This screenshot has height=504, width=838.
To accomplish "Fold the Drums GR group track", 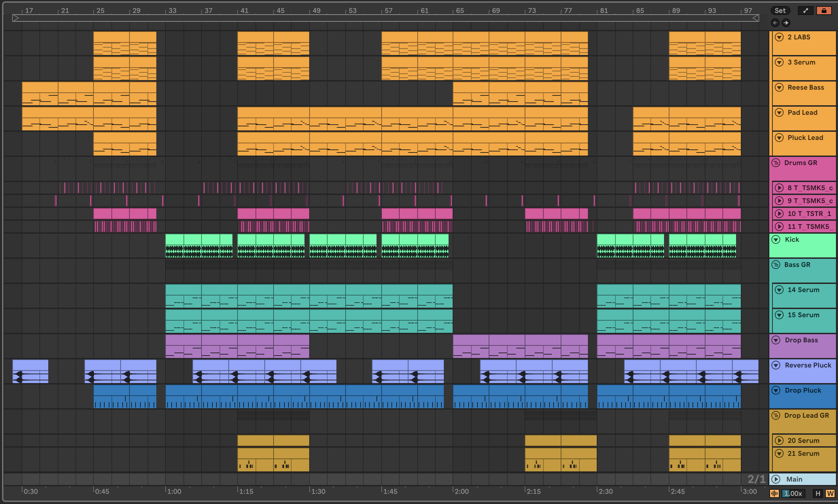I will (776, 163).
